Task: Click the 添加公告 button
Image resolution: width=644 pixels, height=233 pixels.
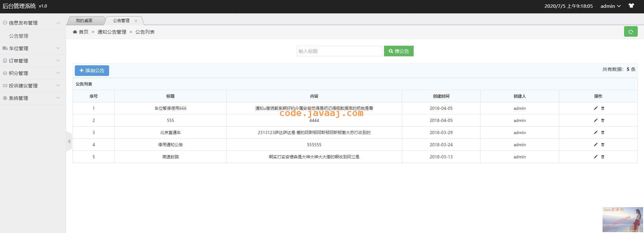Action: 92,71
